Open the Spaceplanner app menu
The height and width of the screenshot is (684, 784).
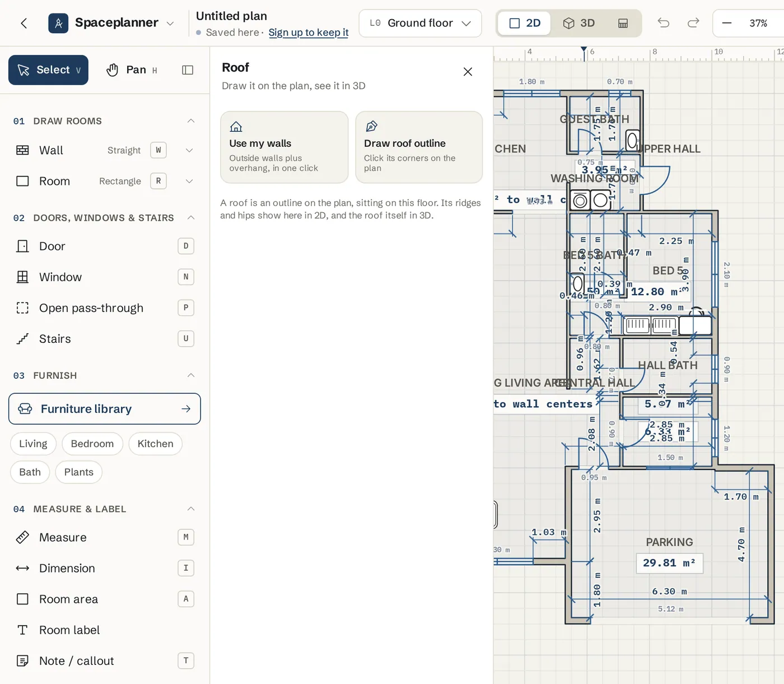coord(111,23)
